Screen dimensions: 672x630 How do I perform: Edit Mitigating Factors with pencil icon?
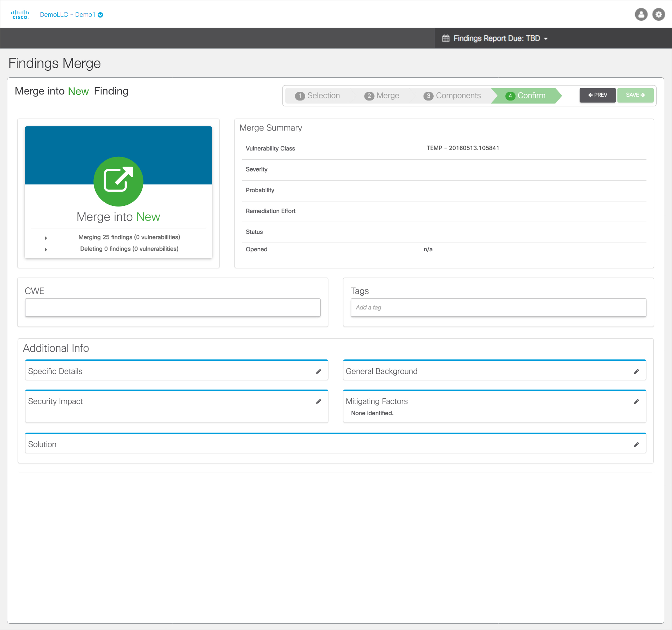coord(636,401)
